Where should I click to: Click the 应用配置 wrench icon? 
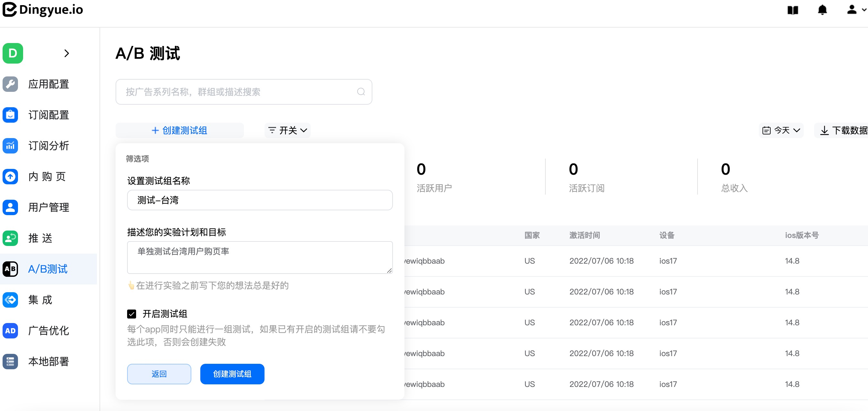click(x=11, y=84)
